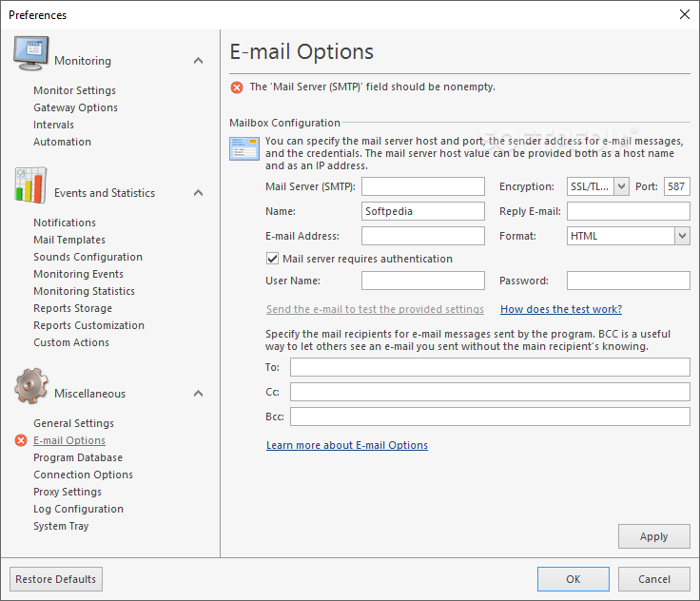The image size is (700, 601).
Task: Go to Proxy Settings page
Action: tap(68, 492)
